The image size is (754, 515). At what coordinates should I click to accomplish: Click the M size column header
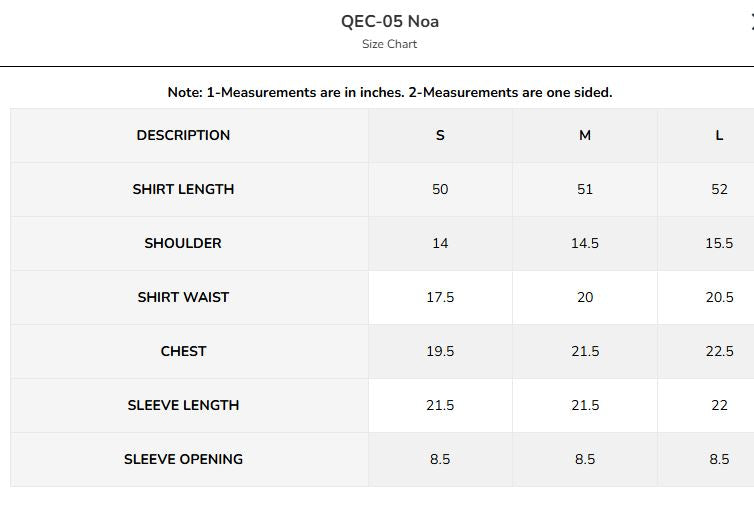coord(585,135)
